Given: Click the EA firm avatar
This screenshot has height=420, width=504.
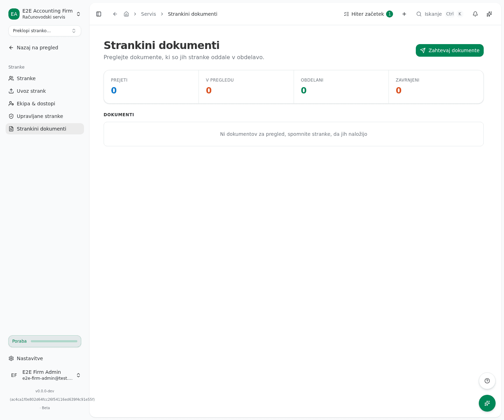Looking at the screenshot, I should (x=14, y=14).
